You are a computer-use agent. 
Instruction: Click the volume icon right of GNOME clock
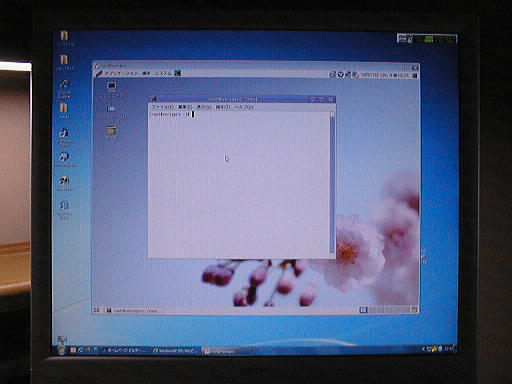tap(415, 76)
